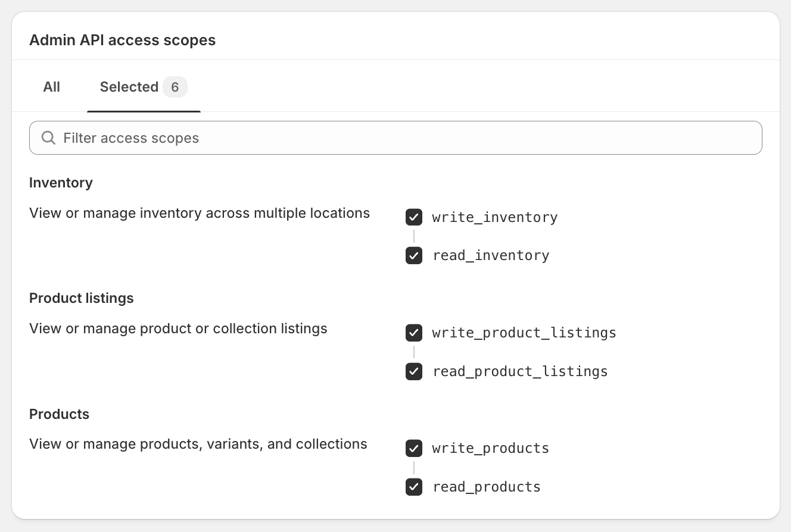Click the Products section heading
Screen dimensions: 791x532
(59, 414)
